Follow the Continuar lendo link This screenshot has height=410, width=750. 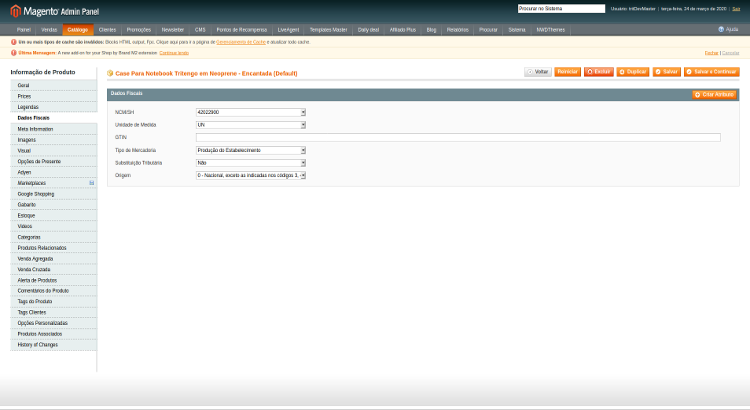(x=174, y=53)
